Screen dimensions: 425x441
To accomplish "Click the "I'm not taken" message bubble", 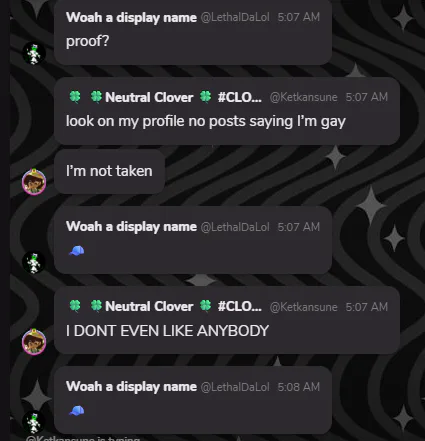I will tap(109, 171).
